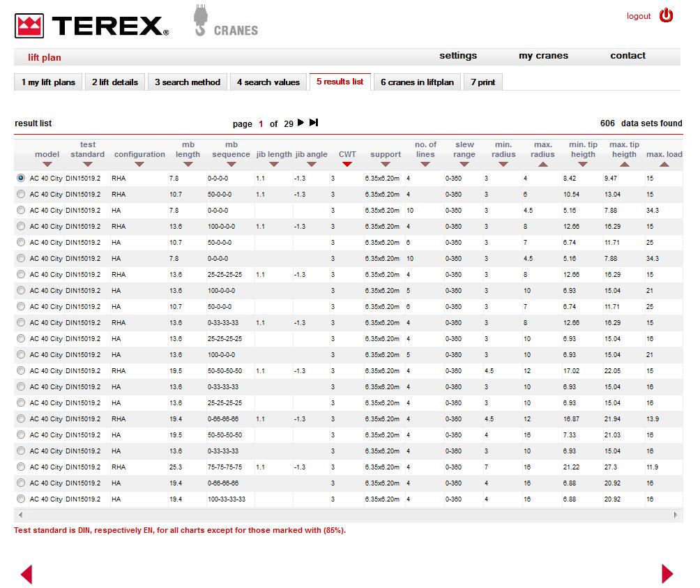Screen dimensions: 700x588
Task: Select radio for RHA 10.7 50-0-0-0 row
Action: pos(21,194)
